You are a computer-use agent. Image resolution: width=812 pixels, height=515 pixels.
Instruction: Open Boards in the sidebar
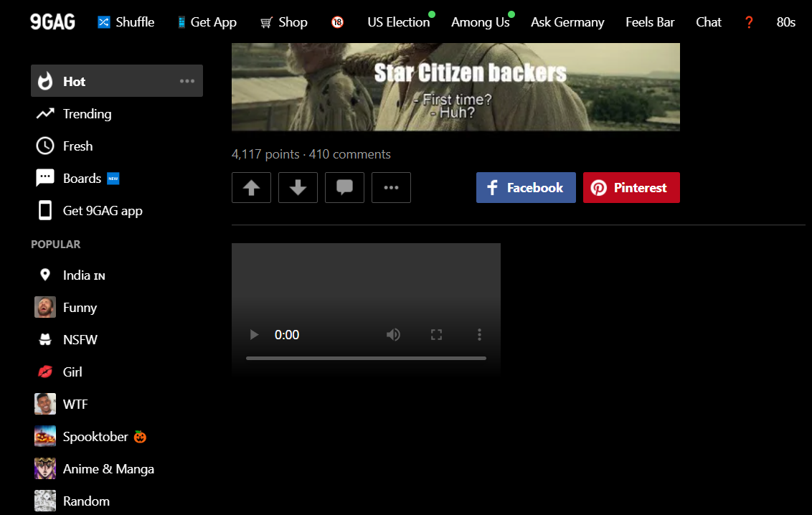(82, 178)
